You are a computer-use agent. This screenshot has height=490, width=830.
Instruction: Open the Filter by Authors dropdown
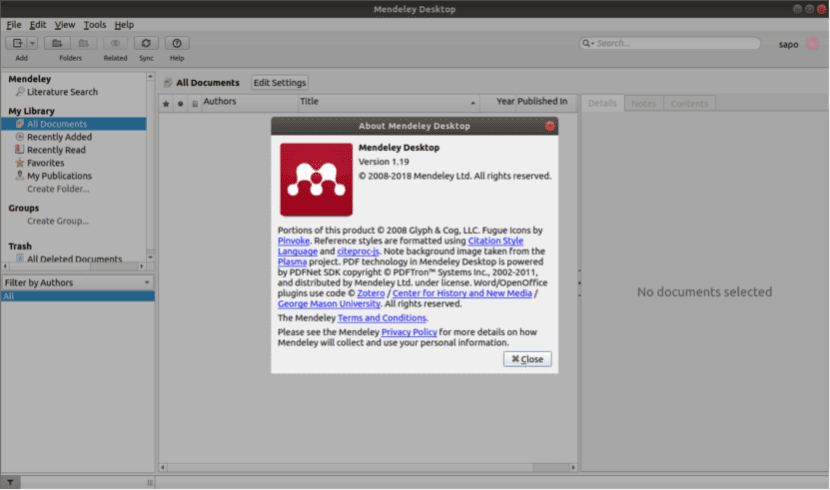77,283
